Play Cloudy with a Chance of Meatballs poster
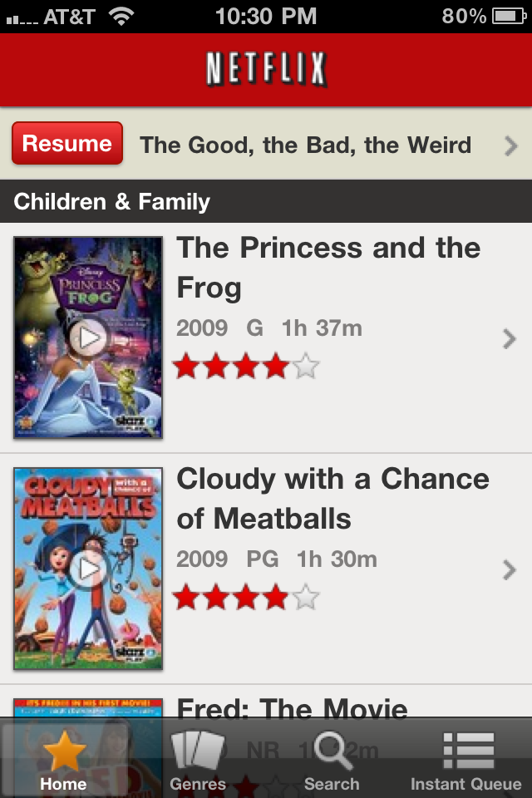 click(x=88, y=569)
